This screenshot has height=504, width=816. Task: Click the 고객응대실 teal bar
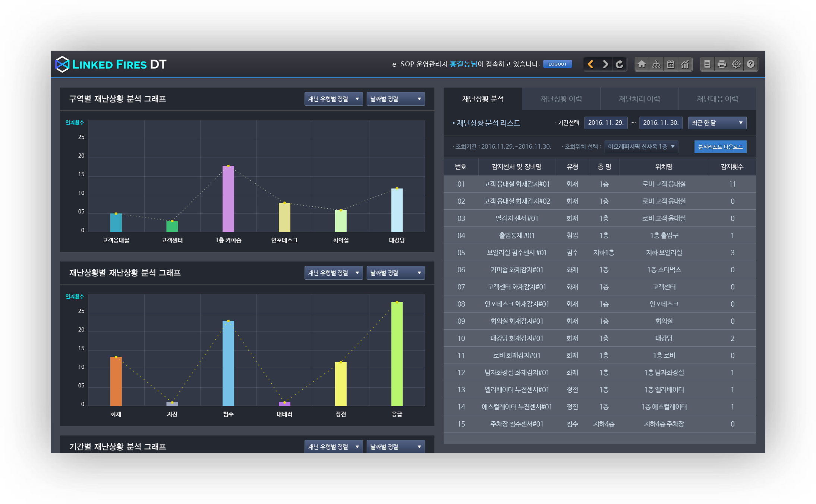(116, 223)
